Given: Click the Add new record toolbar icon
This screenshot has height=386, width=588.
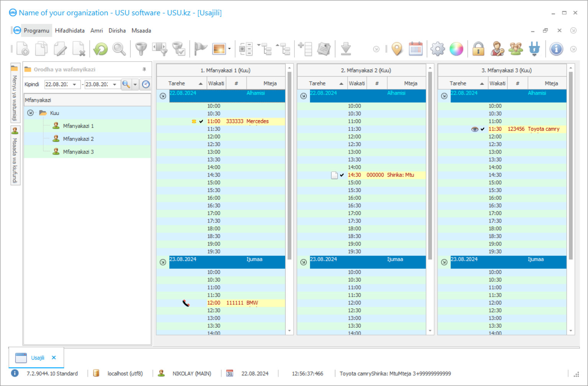Looking at the screenshot, I should pyautogui.click(x=23, y=49).
